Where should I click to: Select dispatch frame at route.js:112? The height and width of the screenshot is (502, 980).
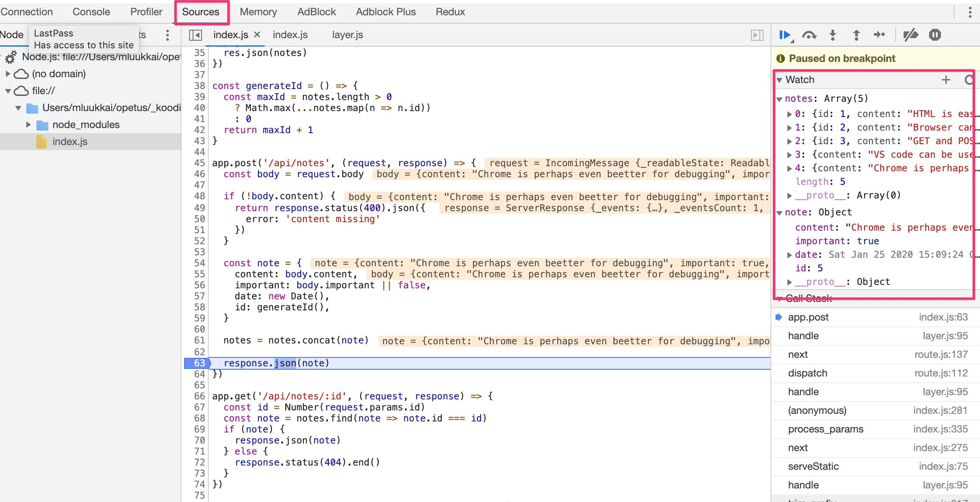[876, 373]
